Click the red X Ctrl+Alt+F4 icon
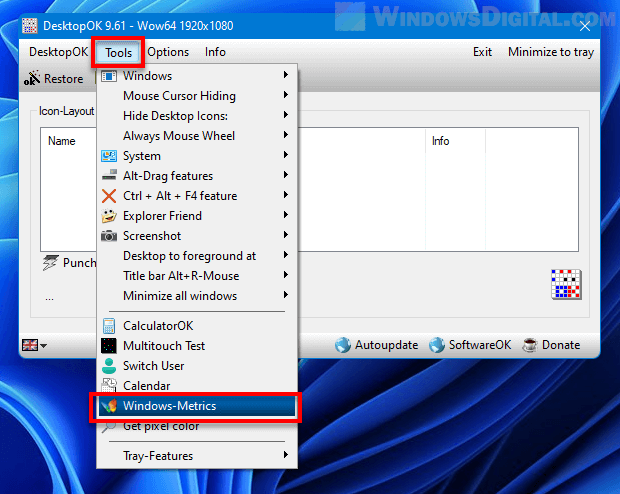 click(109, 196)
